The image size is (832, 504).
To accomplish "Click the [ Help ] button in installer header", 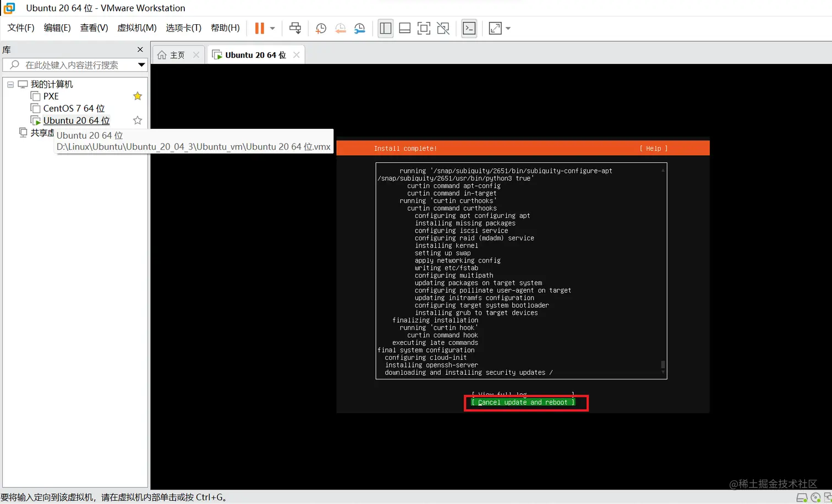I will click(654, 149).
